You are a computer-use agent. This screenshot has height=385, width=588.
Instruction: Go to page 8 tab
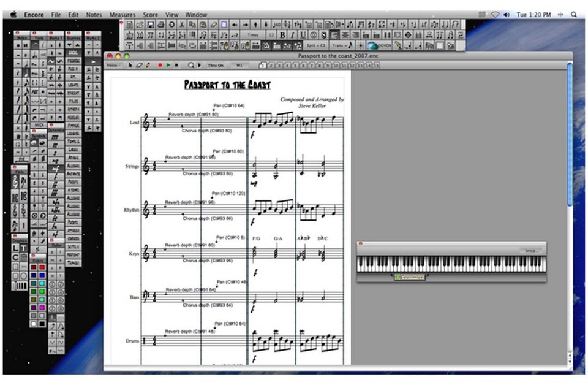click(320, 66)
